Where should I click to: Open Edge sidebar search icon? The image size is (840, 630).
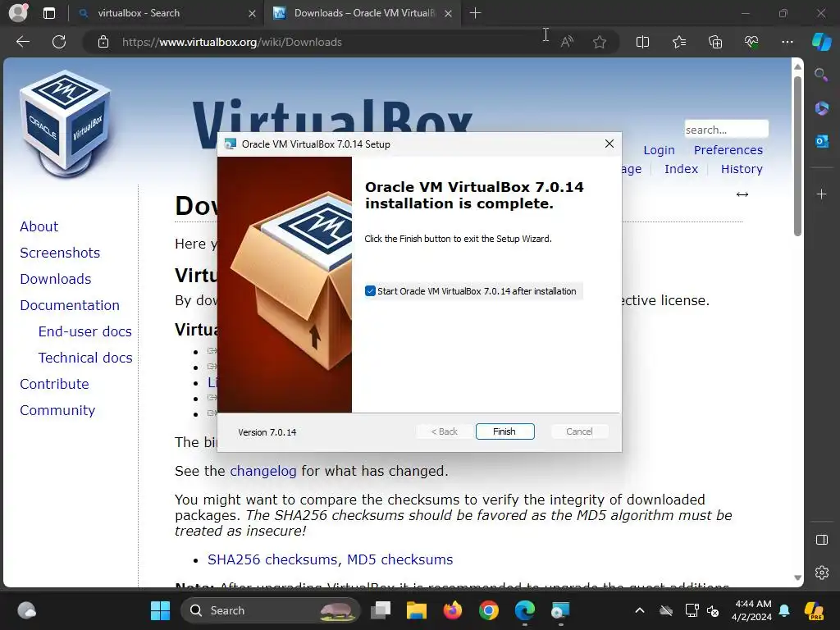pyautogui.click(x=821, y=74)
